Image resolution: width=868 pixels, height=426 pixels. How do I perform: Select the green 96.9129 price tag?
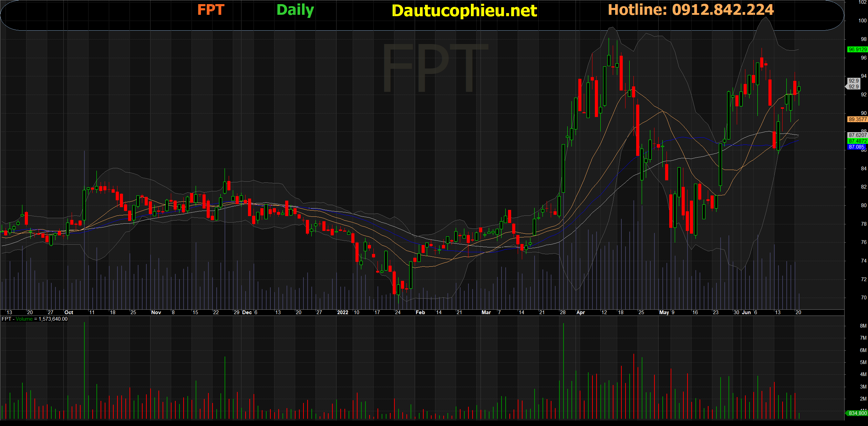(x=857, y=50)
